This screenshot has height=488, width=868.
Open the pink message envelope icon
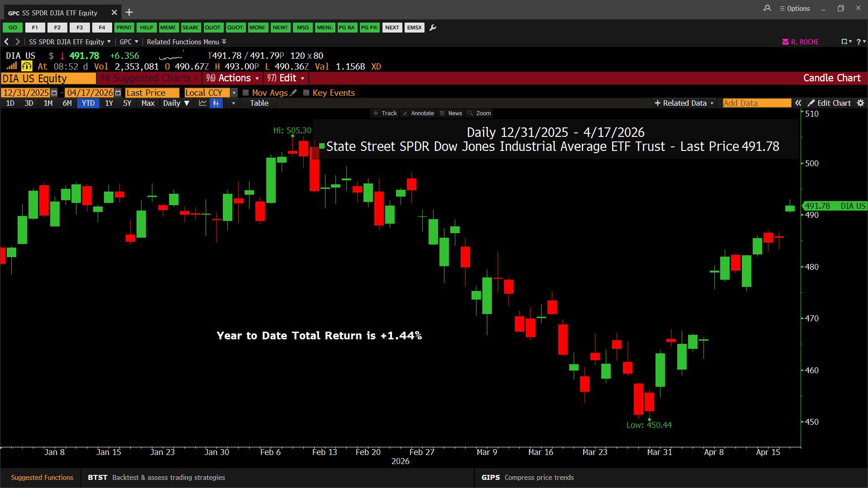tap(785, 42)
